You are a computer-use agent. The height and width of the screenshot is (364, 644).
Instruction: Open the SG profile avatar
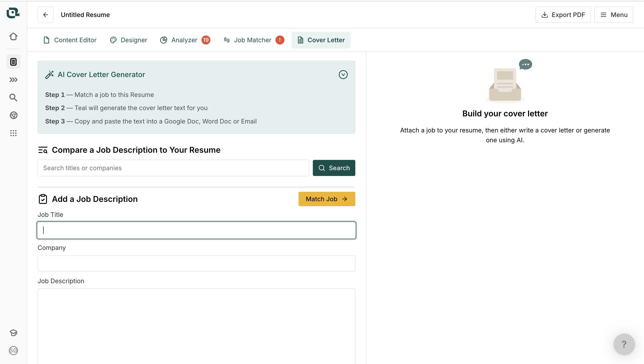pos(13,351)
